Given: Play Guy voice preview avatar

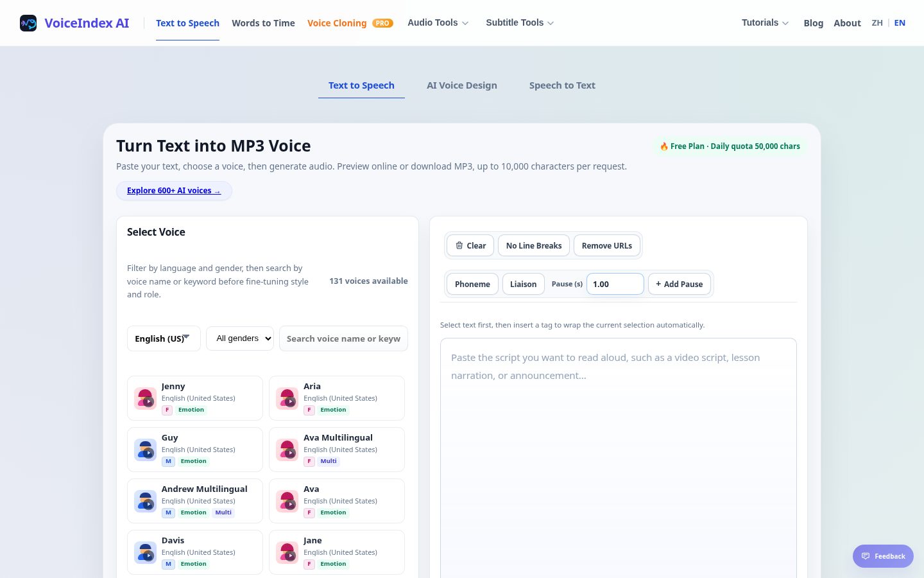Looking at the screenshot, I should (x=145, y=450).
